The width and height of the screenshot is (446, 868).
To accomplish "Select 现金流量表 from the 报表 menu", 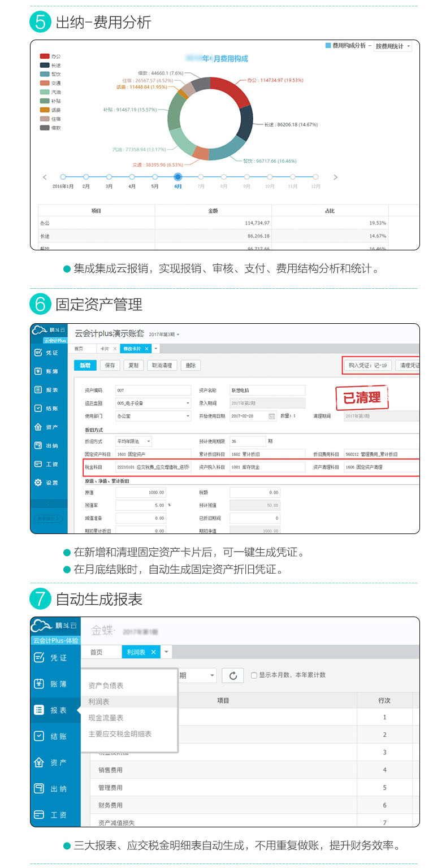I will 106,718.
